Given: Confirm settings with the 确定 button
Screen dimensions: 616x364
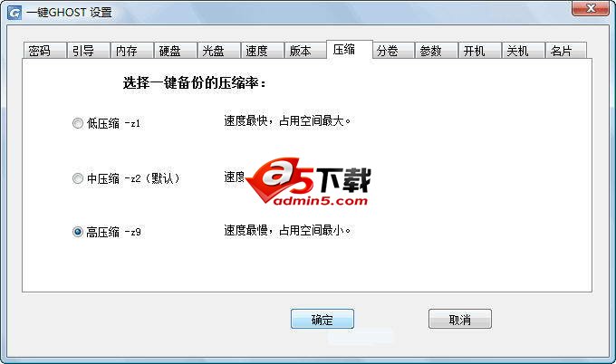Looking at the screenshot, I should coord(322,319).
